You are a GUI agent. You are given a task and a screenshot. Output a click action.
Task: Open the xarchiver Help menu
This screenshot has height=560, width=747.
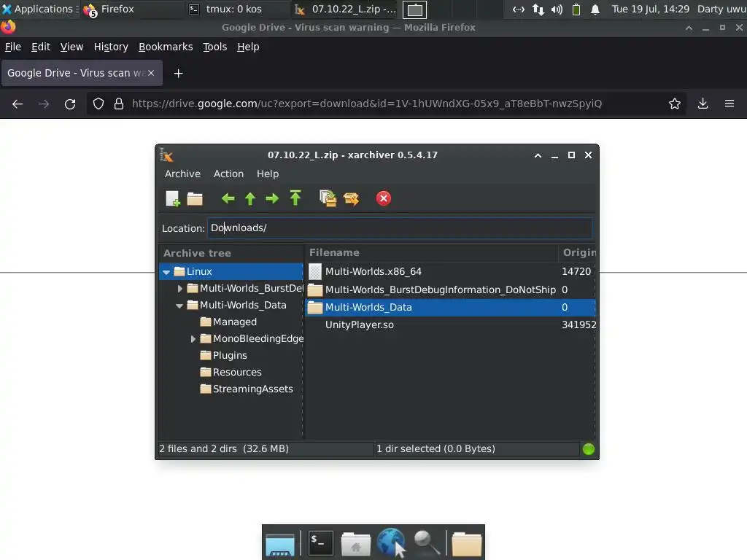pyautogui.click(x=267, y=174)
